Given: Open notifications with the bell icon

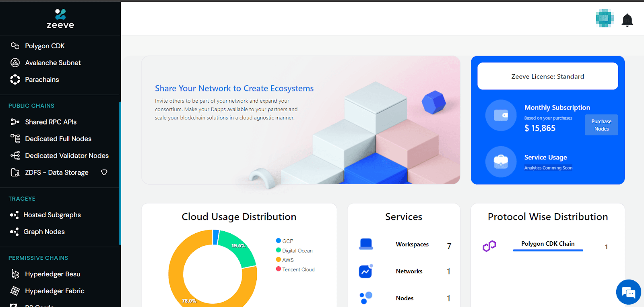Looking at the screenshot, I should 627,20.
